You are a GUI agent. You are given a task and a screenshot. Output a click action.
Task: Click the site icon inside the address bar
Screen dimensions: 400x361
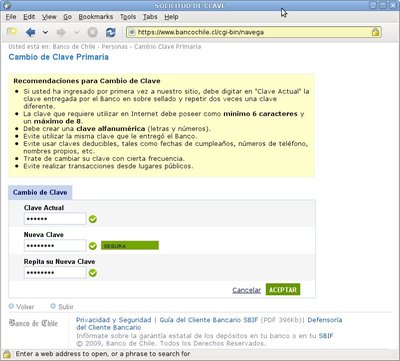[132, 32]
